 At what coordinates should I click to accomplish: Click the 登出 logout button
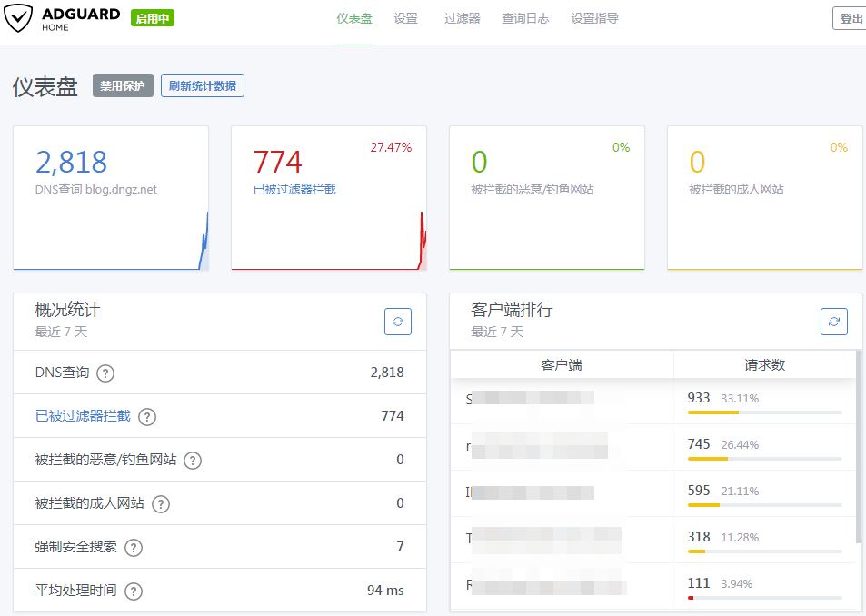[x=851, y=19]
